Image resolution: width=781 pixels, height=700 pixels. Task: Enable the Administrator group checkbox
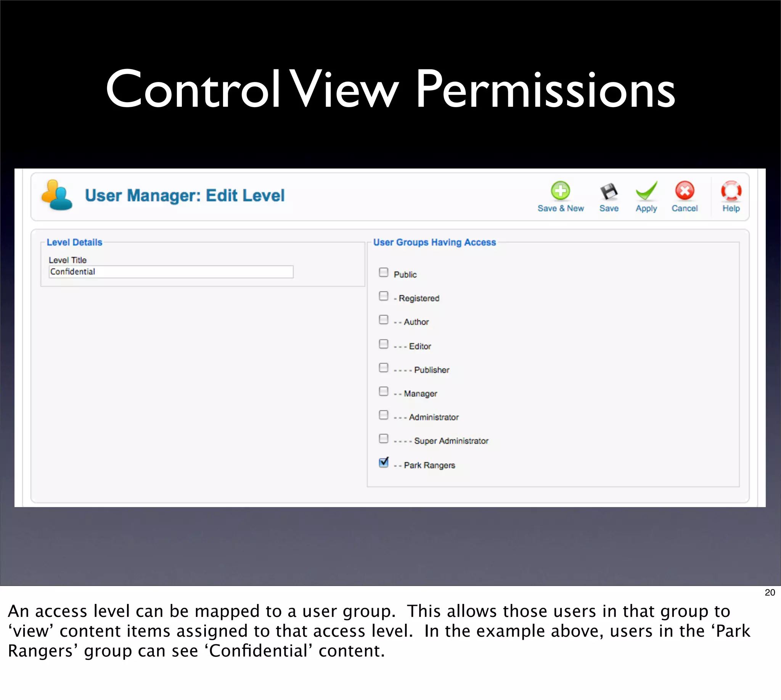384,415
